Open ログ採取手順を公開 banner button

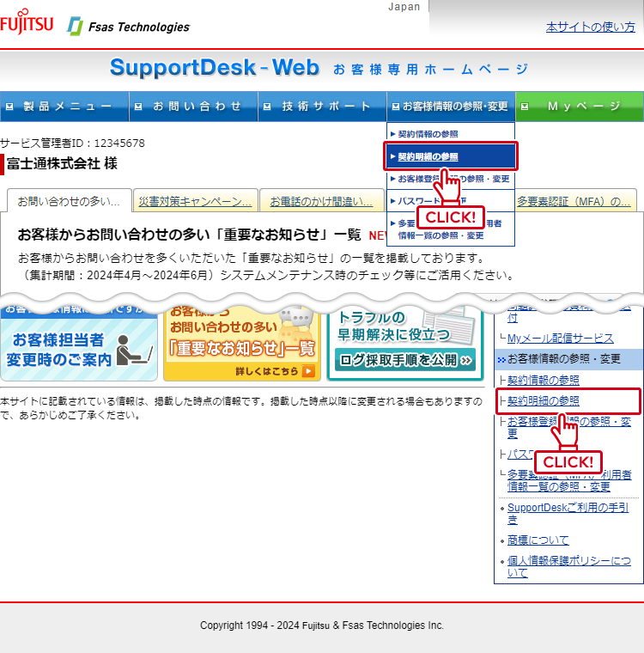click(x=405, y=360)
